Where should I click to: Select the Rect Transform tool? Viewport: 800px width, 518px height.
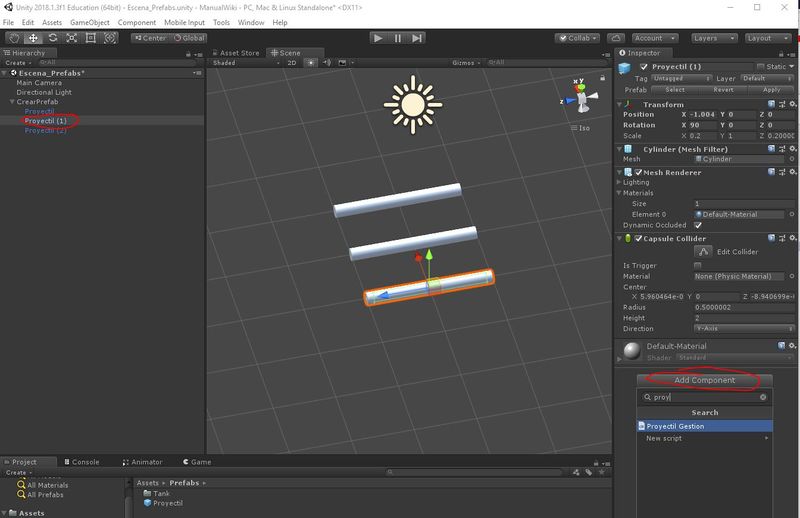pos(90,38)
